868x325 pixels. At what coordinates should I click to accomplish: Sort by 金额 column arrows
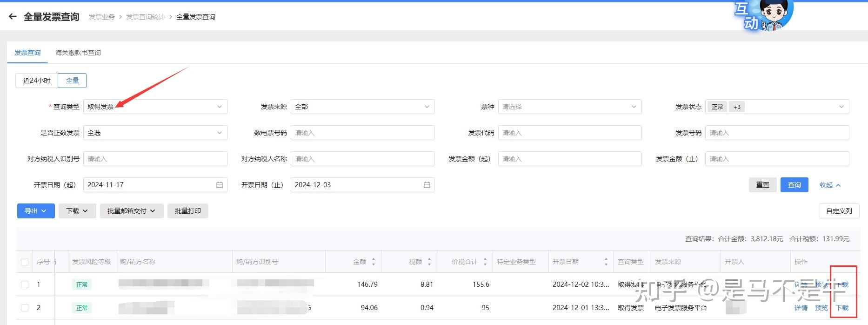[x=374, y=262]
